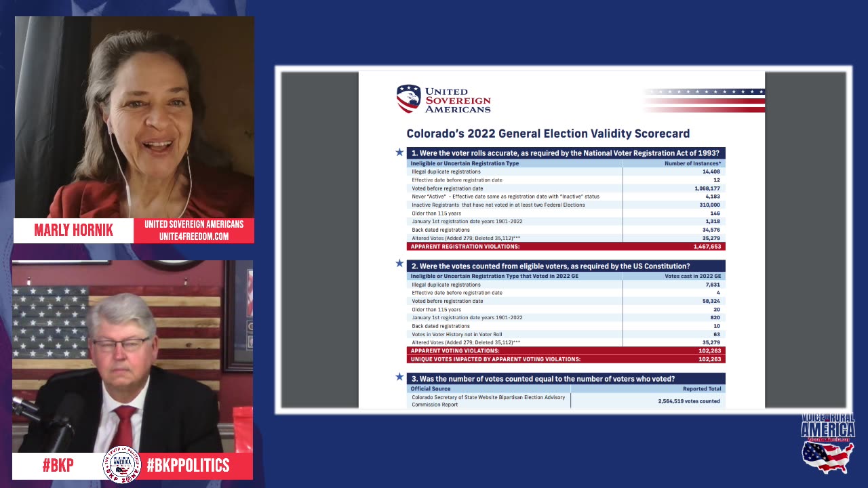The image size is (868, 488).
Task: Click the value 1,068,177 for voted before registration
Action: click(707, 188)
